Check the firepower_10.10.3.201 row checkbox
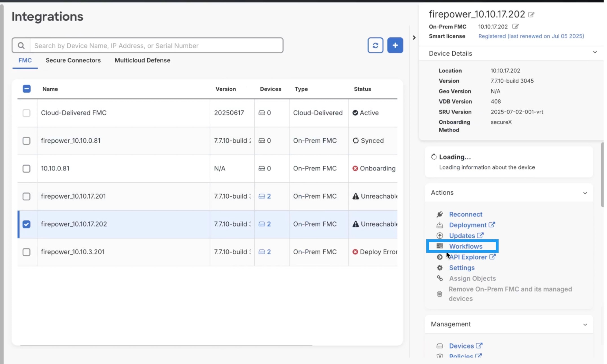 [x=27, y=253]
